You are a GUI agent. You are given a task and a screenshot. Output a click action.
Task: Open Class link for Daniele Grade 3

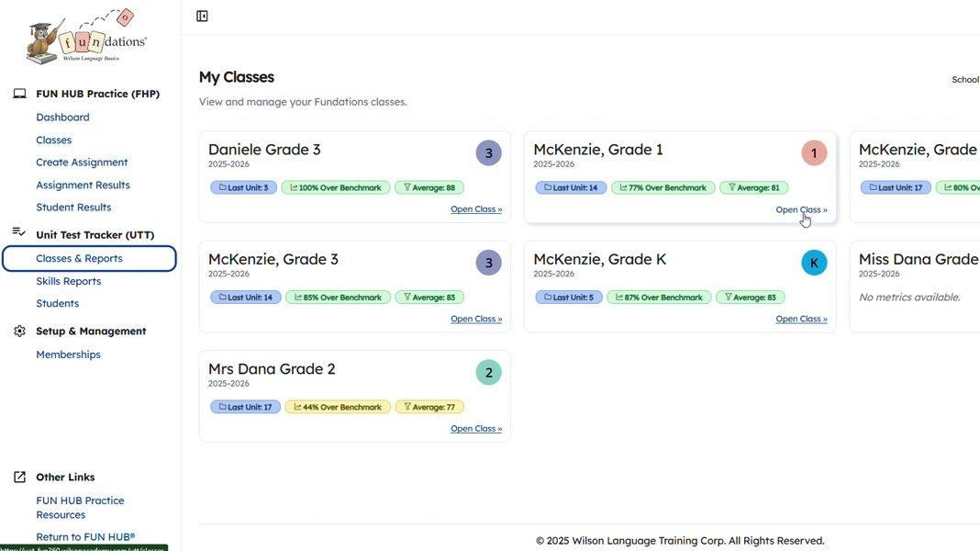pos(475,209)
